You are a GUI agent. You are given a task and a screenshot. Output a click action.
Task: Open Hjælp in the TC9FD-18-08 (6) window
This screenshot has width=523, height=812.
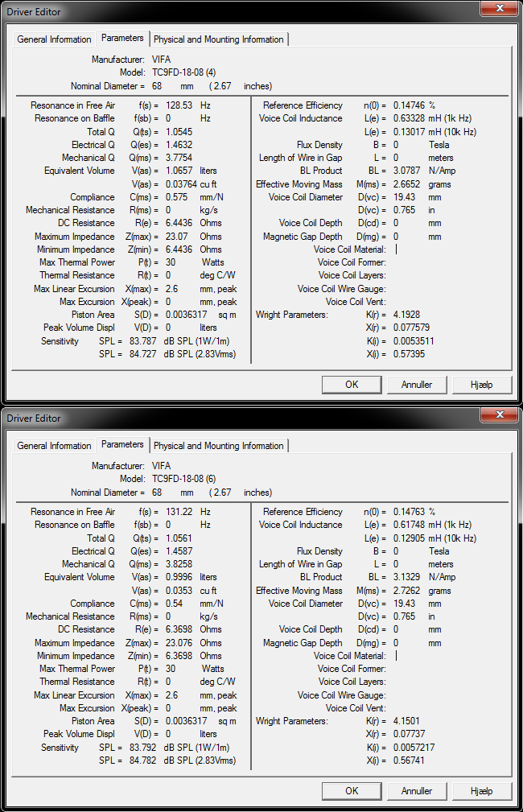pos(482,791)
